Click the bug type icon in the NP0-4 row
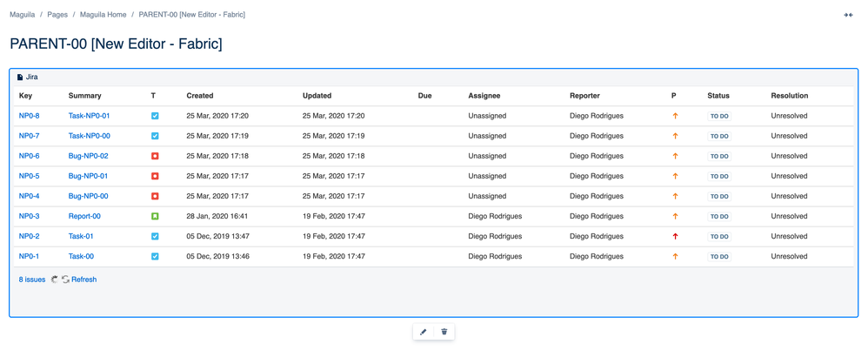Image resolution: width=868 pixels, height=364 pixels. coord(155,196)
